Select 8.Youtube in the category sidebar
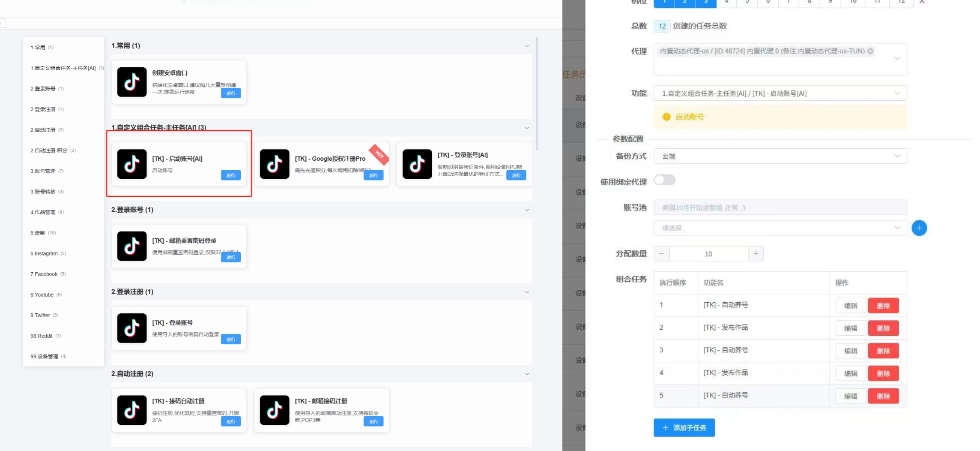 point(42,295)
